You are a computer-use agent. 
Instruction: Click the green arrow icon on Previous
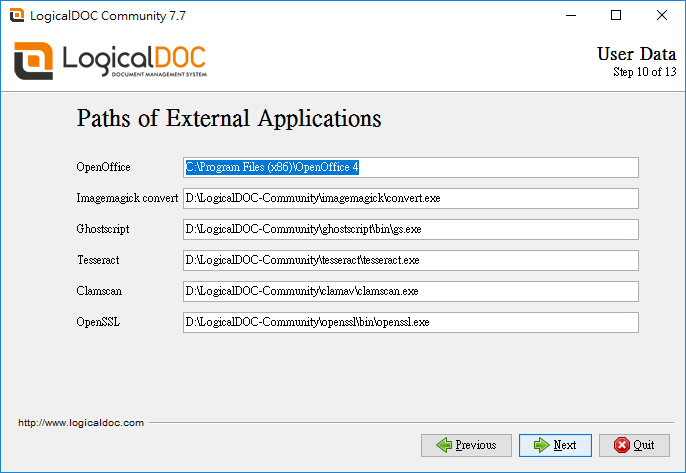click(444, 445)
